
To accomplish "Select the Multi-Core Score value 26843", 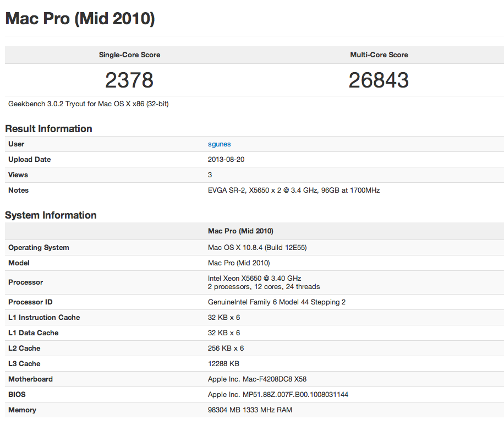I will (379, 80).
